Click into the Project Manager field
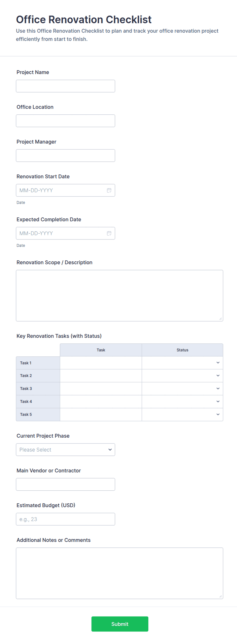This screenshot has width=237, height=644. click(65, 155)
